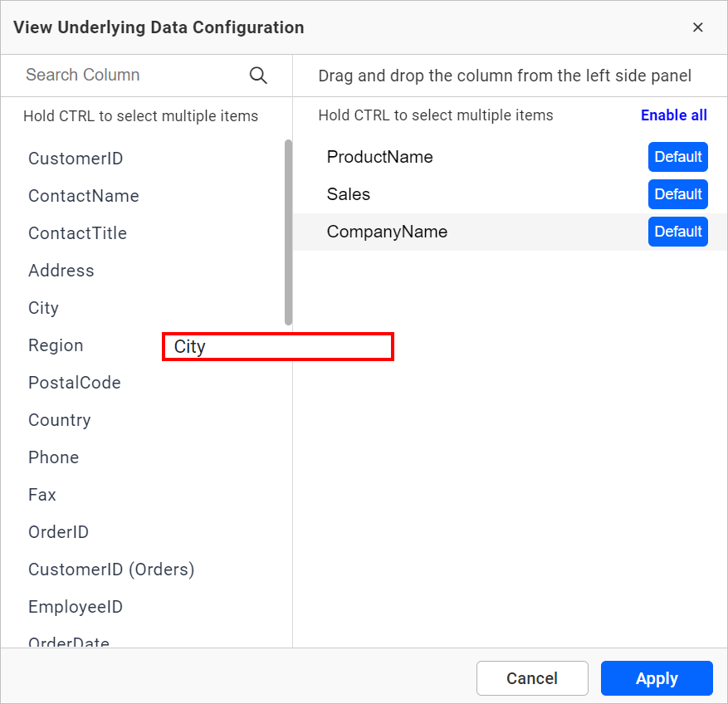Screen dimensions: 728x704
Task: Toggle Default button for Sales
Action: point(677,194)
